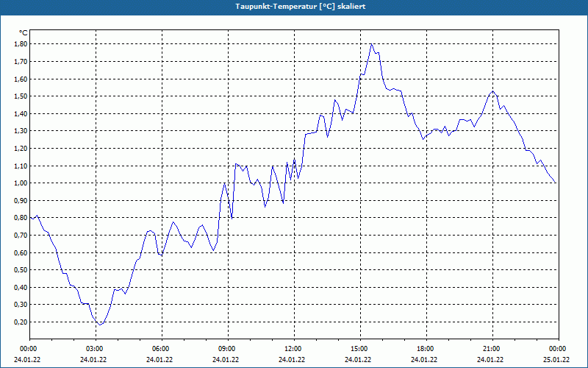Click the 24.01.22 date below 21:00
Image resolution: width=588 pixels, height=368 pixels.
(x=490, y=360)
